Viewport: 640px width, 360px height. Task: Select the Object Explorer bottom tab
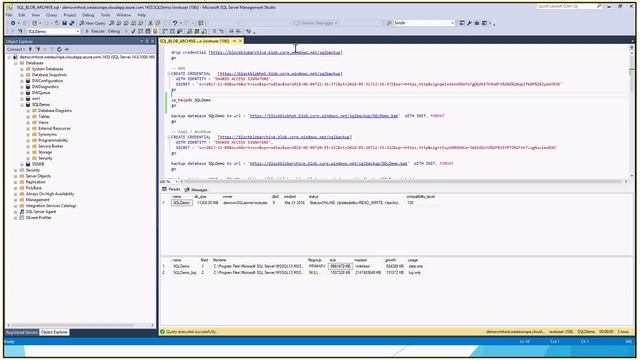[x=54, y=332]
